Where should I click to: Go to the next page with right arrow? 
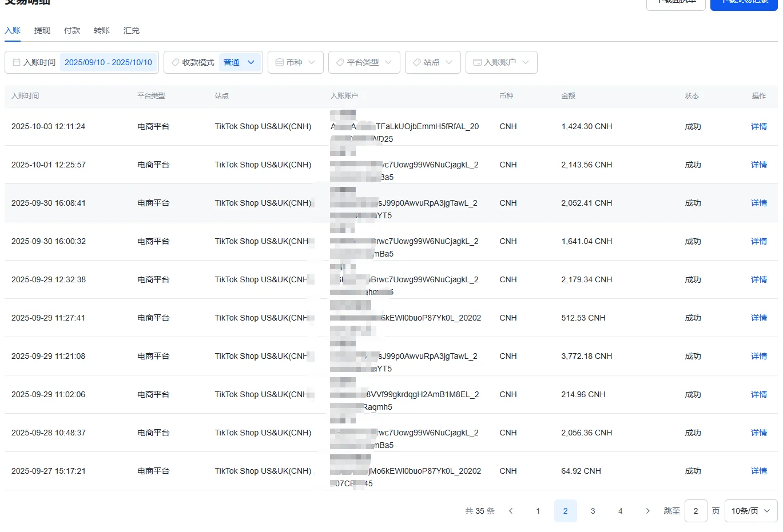(647, 511)
